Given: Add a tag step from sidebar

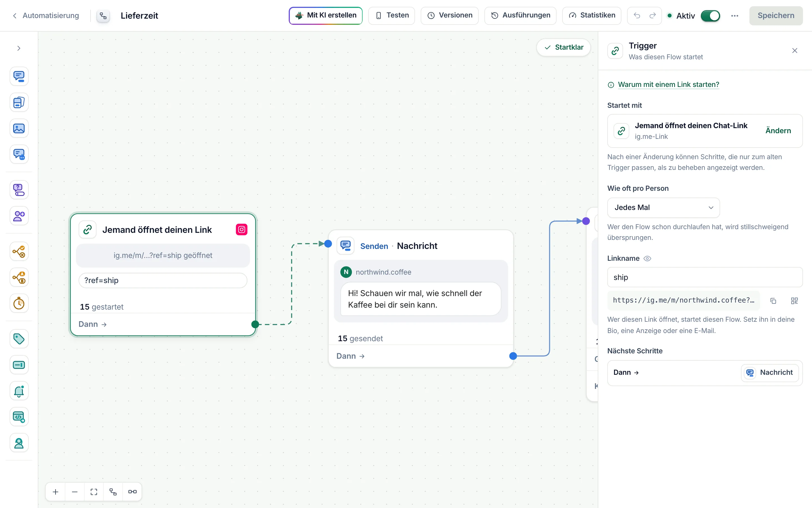Looking at the screenshot, I should 19,339.
